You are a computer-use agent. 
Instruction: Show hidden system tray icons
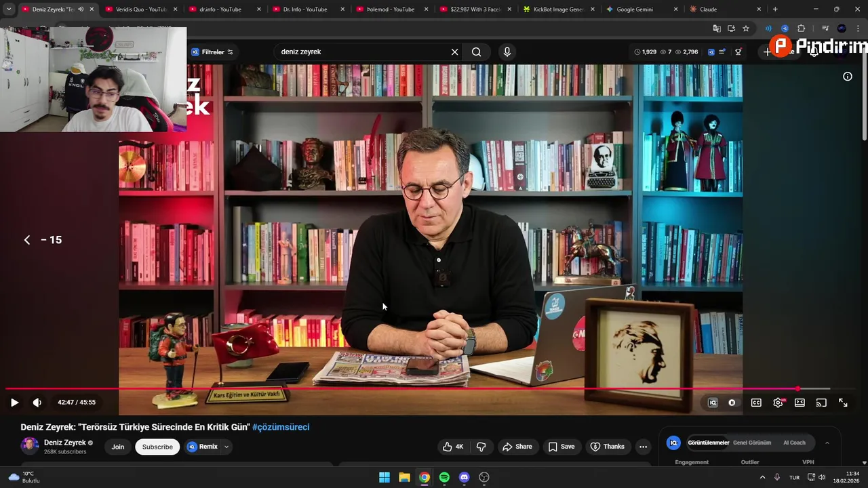click(x=762, y=477)
